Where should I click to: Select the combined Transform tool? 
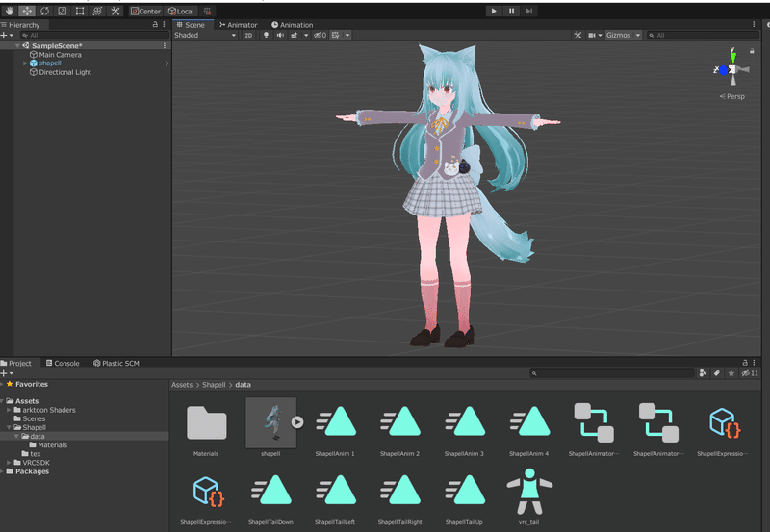(x=98, y=11)
